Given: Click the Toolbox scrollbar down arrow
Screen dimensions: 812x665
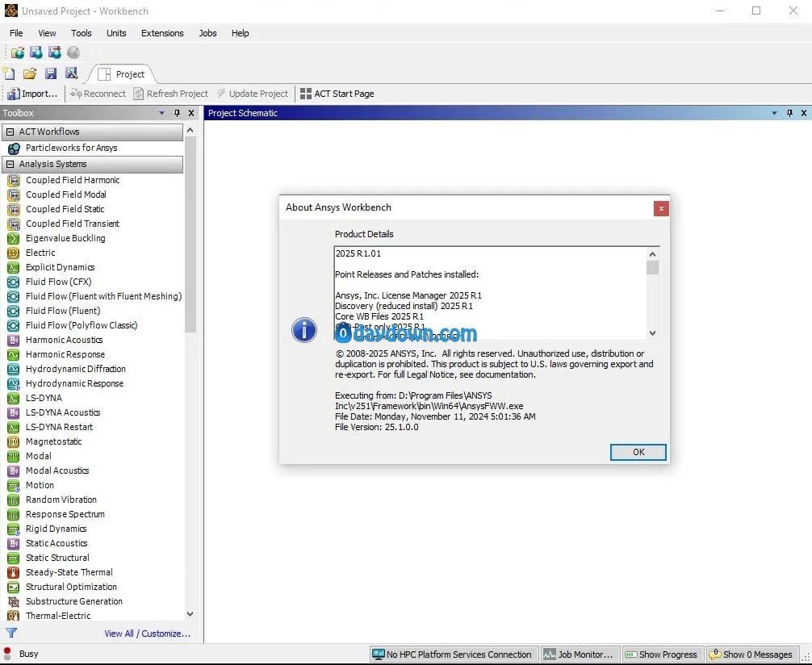Looking at the screenshot, I should 190,614.
